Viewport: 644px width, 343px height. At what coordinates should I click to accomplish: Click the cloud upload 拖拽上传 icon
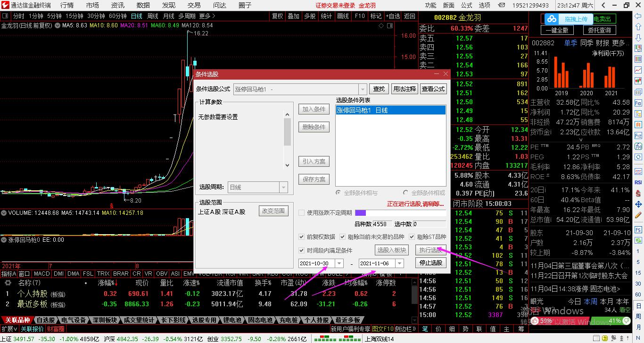tap(552, 18)
